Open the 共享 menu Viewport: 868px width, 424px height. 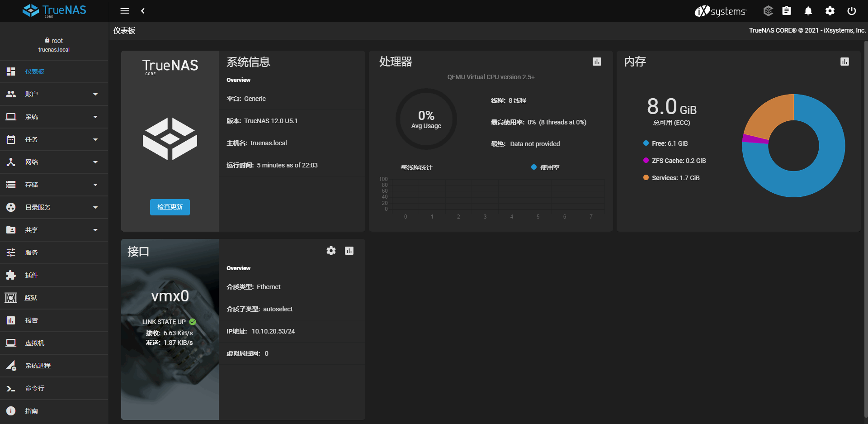click(54, 230)
